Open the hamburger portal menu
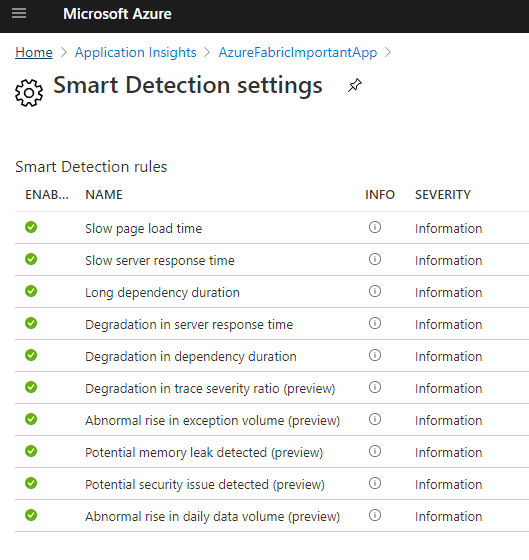This screenshot has width=529, height=560. (x=19, y=14)
